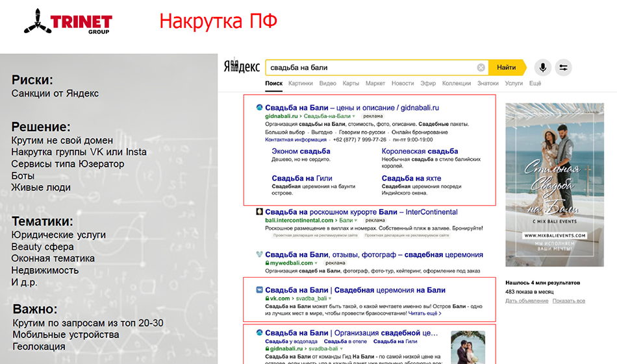Click the Mix Bali Events banner ad
The image size is (617, 364).
[555, 185]
